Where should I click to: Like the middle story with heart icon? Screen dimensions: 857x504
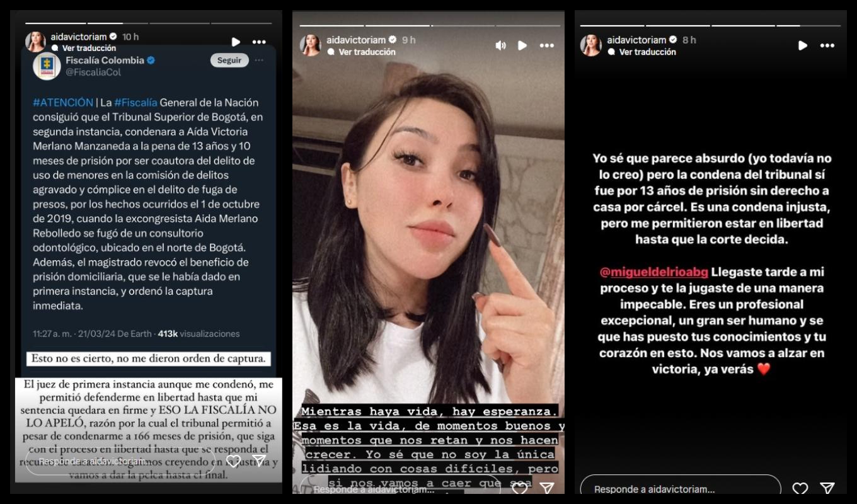point(519,488)
